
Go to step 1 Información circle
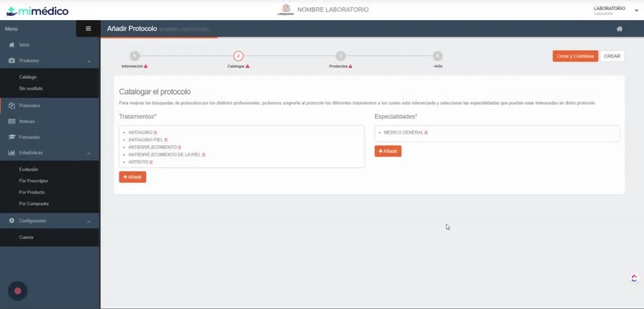135,57
